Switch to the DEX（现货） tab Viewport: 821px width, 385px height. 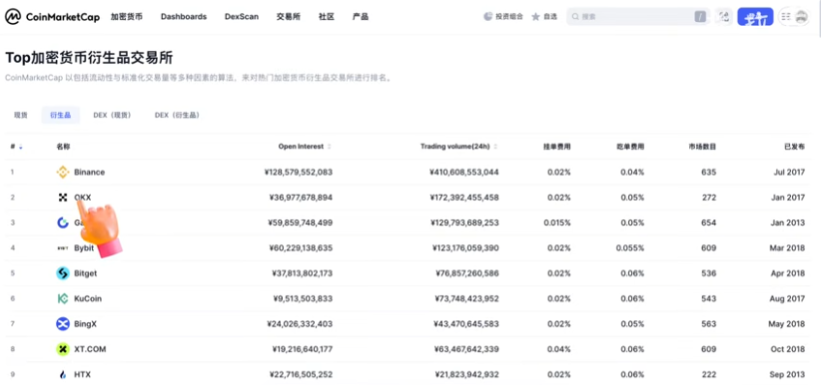112,115
